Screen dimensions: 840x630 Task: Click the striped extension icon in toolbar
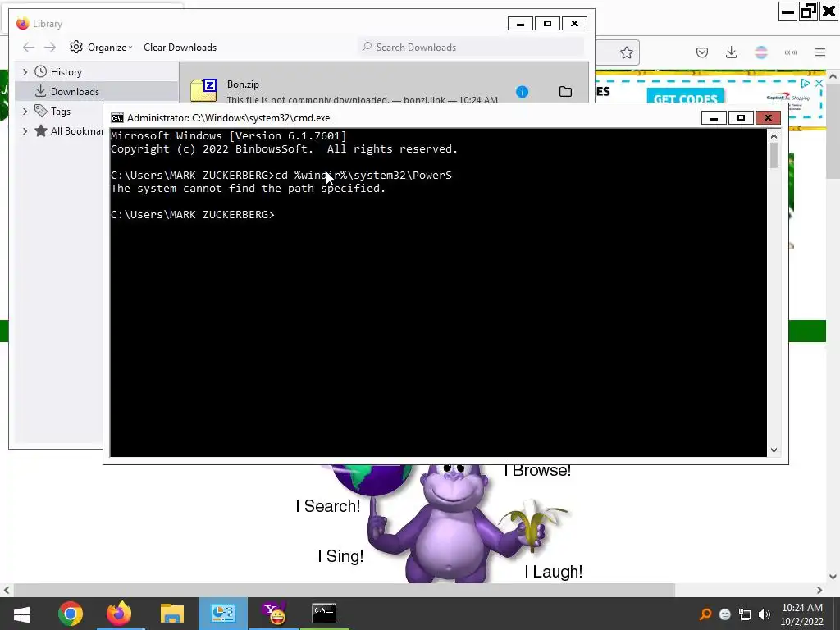point(760,52)
